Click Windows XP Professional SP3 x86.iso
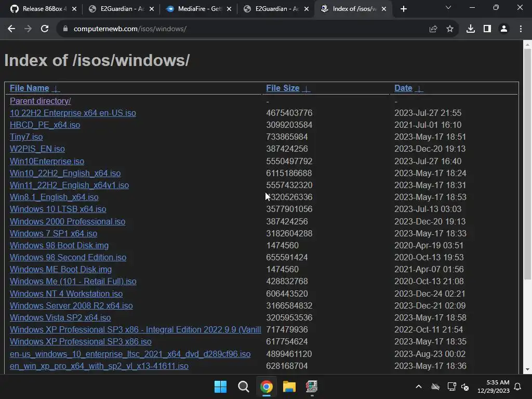Viewport: 532px width, 399px height. (x=81, y=342)
